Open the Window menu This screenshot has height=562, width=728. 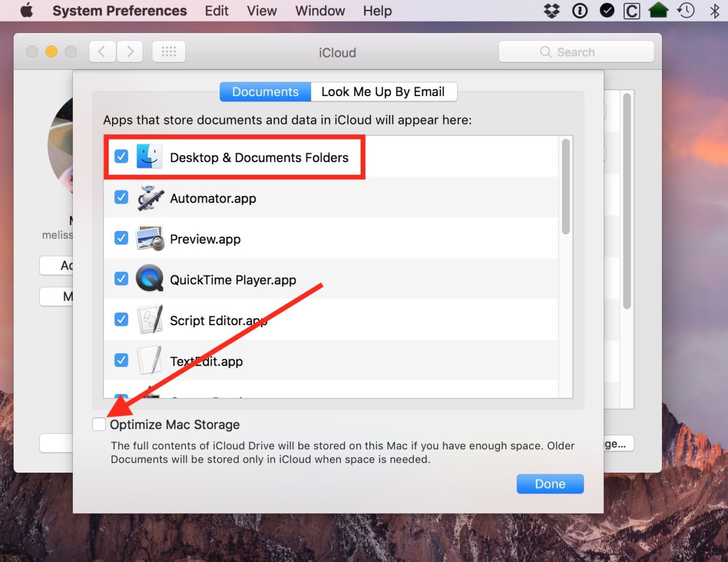(x=320, y=11)
